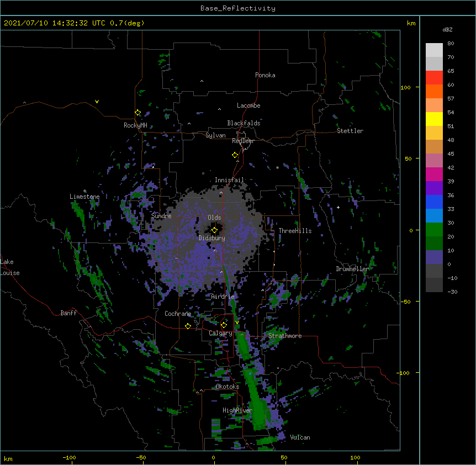Click the yellow diamond marker above Calgary
The width and height of the screenshot is (476, 465).
(x=224, y=325)
